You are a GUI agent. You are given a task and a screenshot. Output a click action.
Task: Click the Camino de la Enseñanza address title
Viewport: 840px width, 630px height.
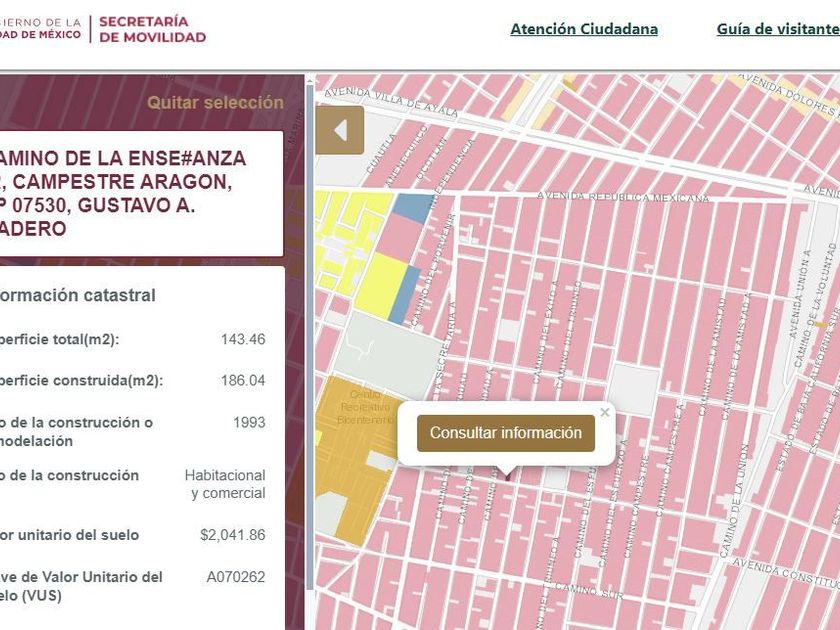(123, 193)
